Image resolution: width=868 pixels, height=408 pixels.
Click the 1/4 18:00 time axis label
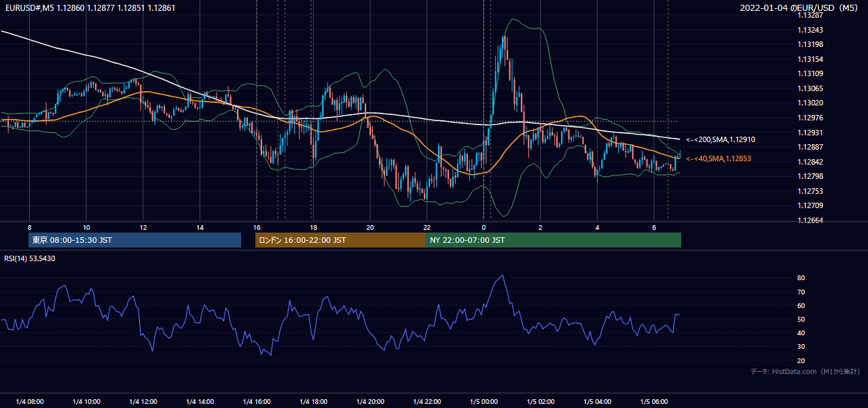[313, 401]
